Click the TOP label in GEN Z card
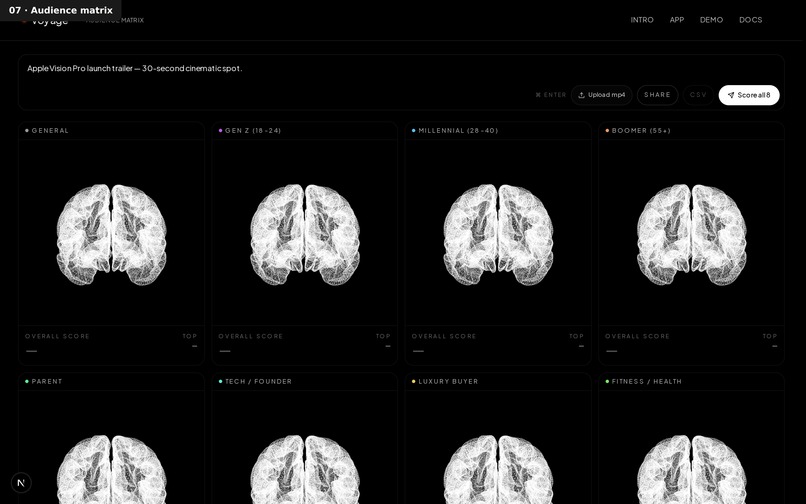This screenshot has height=504, width=806. pos(383,336)
